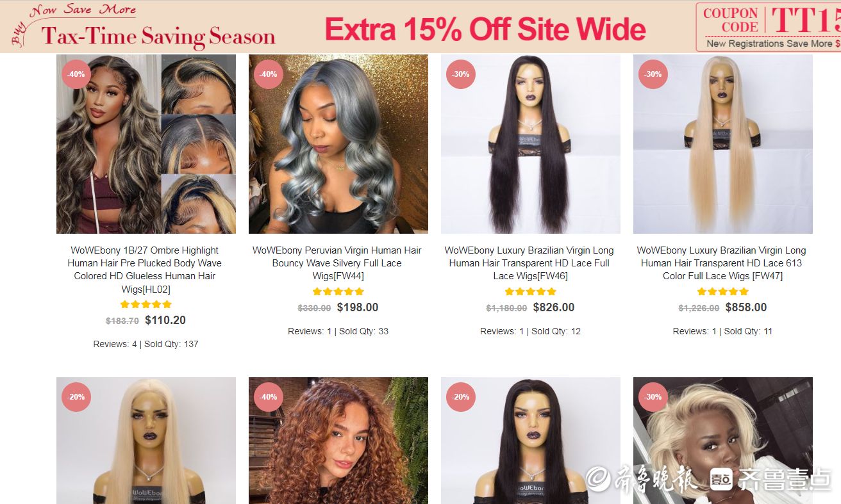Select the silvery gray wavy wig image
The image size is (841, 504).
point(338,144)
